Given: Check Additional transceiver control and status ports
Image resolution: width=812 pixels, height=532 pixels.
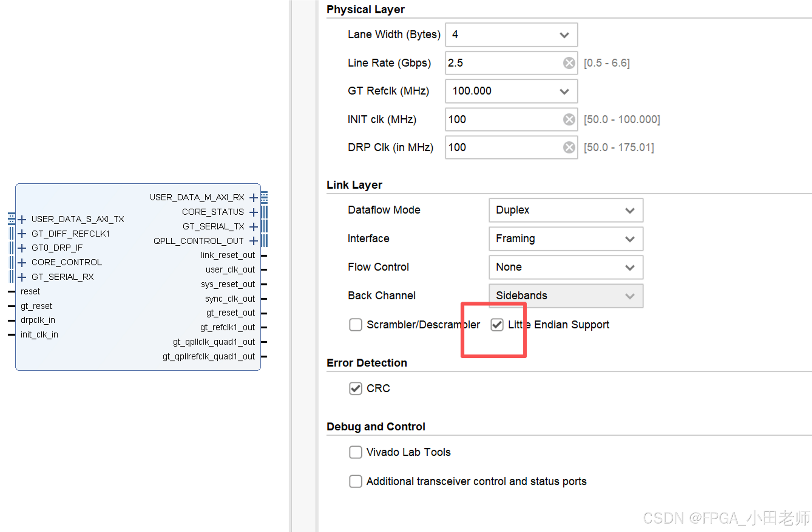Looking at the screenshot, I should (x=355, y=481).
